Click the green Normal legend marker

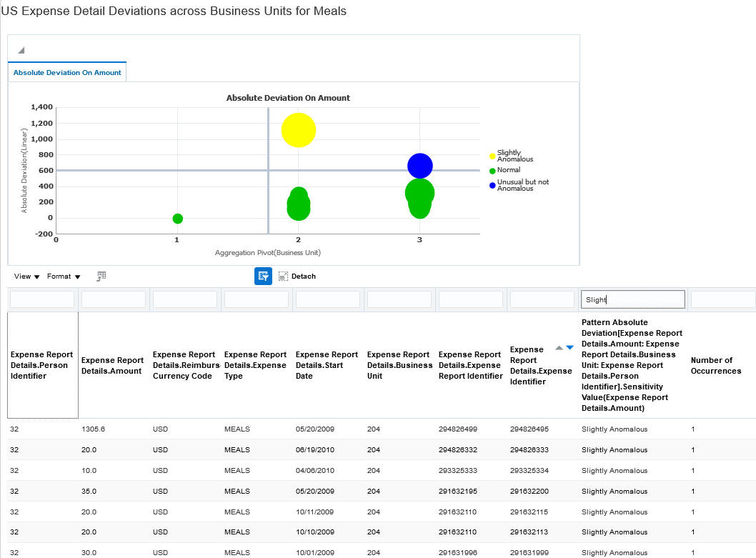coord(492,170)
